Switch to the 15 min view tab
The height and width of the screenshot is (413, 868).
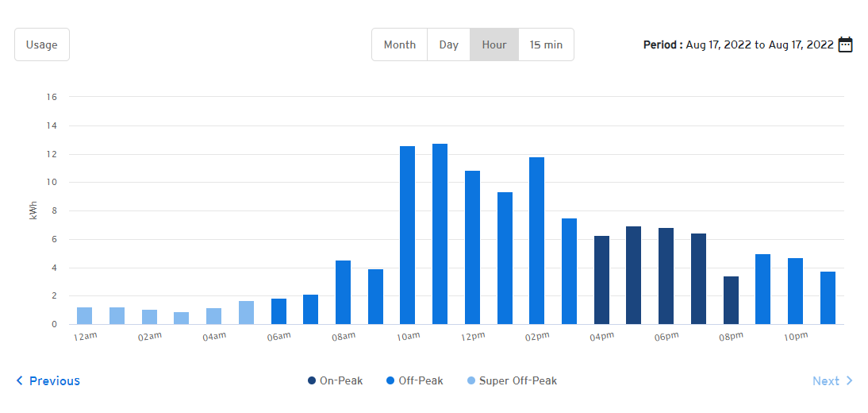tap(546, 44)
